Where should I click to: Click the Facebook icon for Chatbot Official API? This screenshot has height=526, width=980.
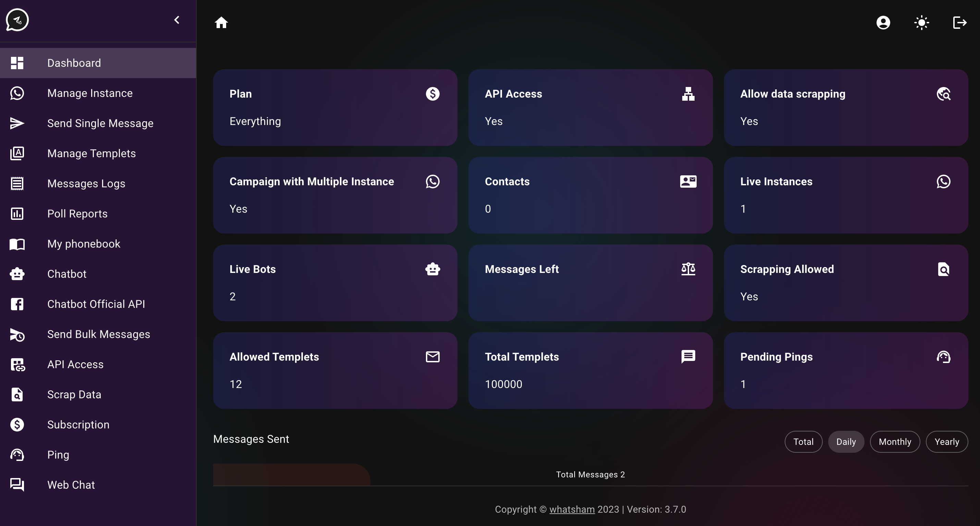coord(17,304)
